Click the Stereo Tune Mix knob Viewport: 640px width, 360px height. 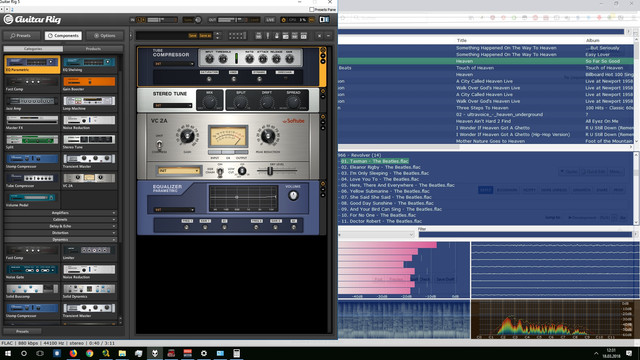[210, 102]
